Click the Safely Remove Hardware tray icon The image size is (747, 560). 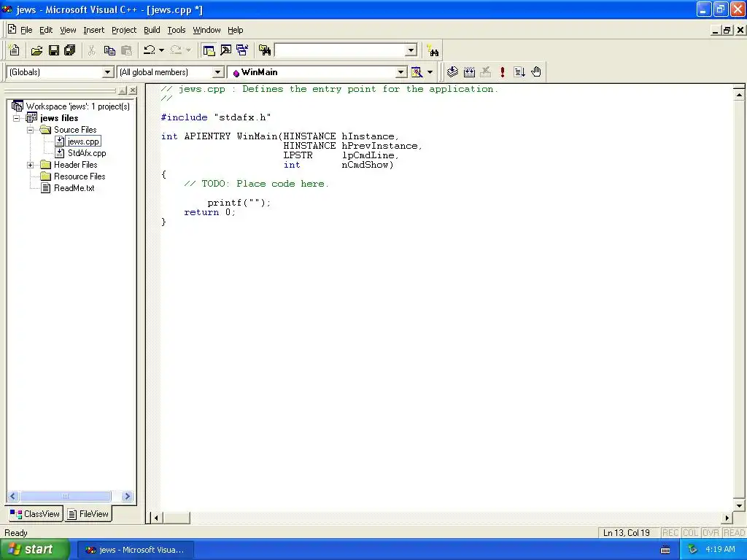tap(693, 550)
